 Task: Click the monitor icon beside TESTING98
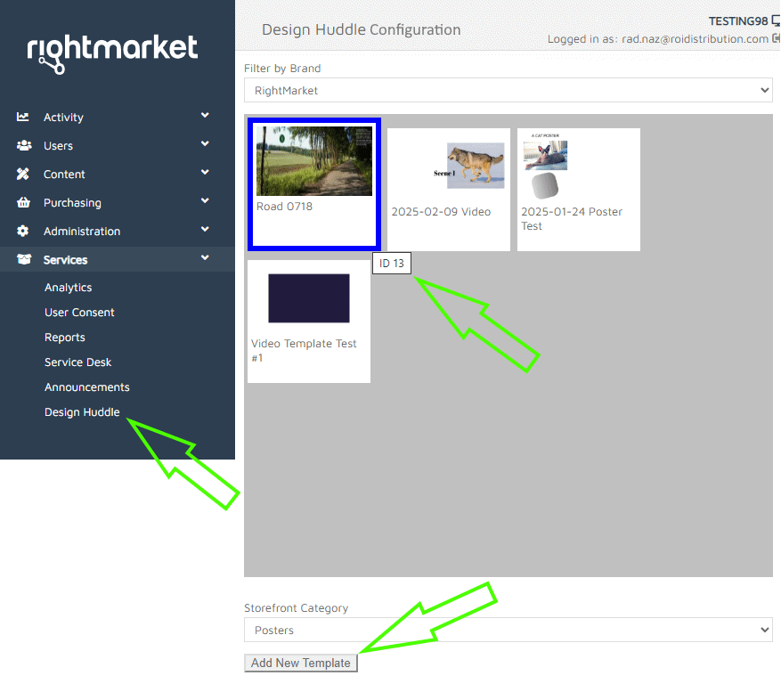point(776,21)
